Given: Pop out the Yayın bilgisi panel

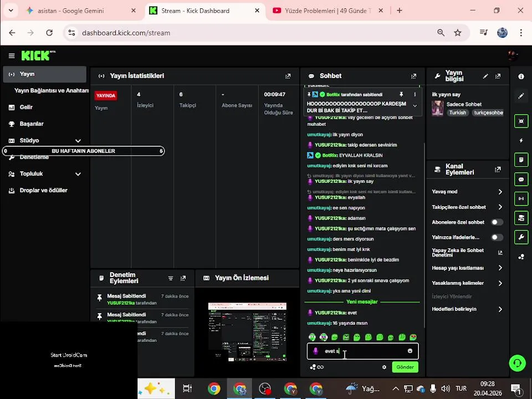Looking at the screenshot, I should [498, 76].
